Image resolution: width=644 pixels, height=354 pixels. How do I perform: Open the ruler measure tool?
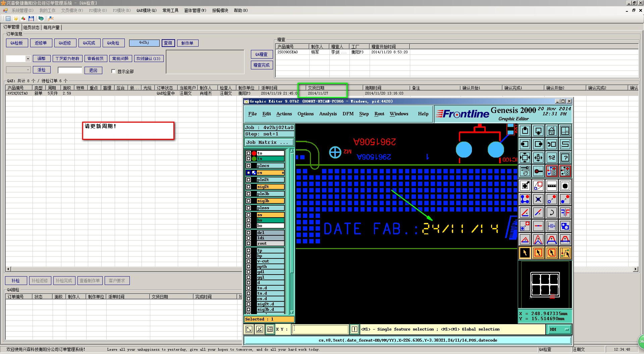coord(552,186)
